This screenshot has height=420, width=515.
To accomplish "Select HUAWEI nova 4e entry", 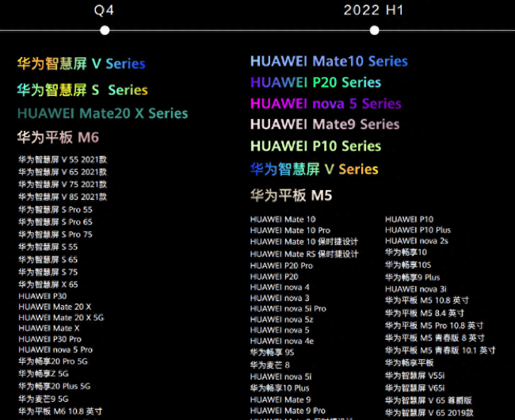I will click(282, 342).
